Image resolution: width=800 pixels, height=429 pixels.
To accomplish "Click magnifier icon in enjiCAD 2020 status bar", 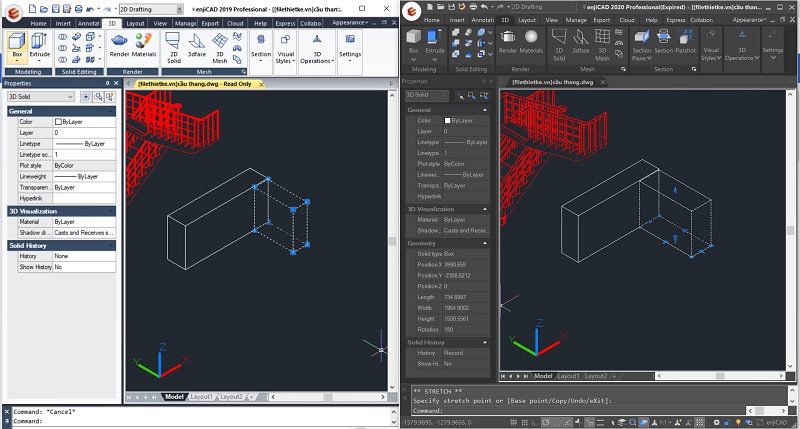I will pyautogui.click(x=633, y=422).
